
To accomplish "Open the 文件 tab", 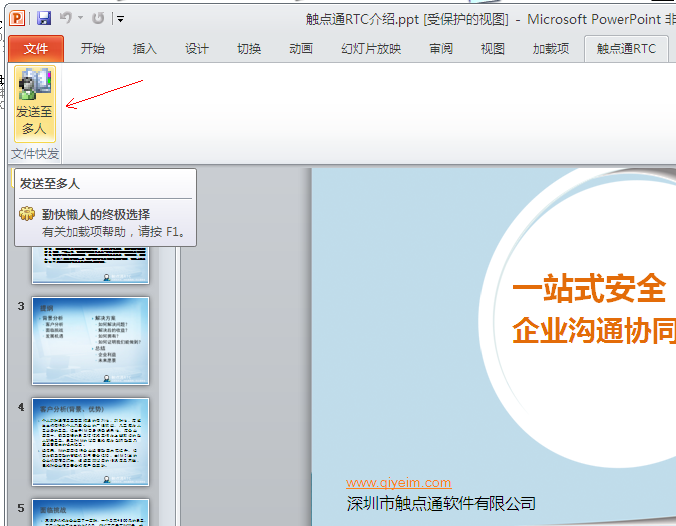I will click(36, 48).
